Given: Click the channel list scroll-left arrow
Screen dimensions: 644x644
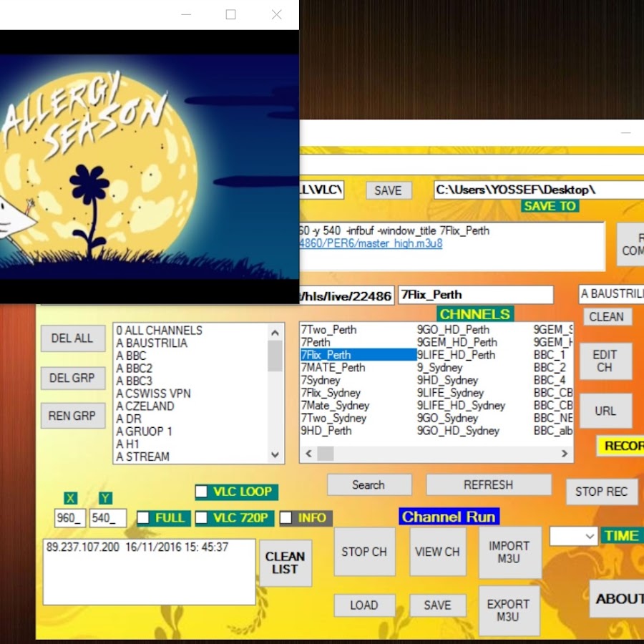Looking at the screenshot, I should tap(309, 454).
